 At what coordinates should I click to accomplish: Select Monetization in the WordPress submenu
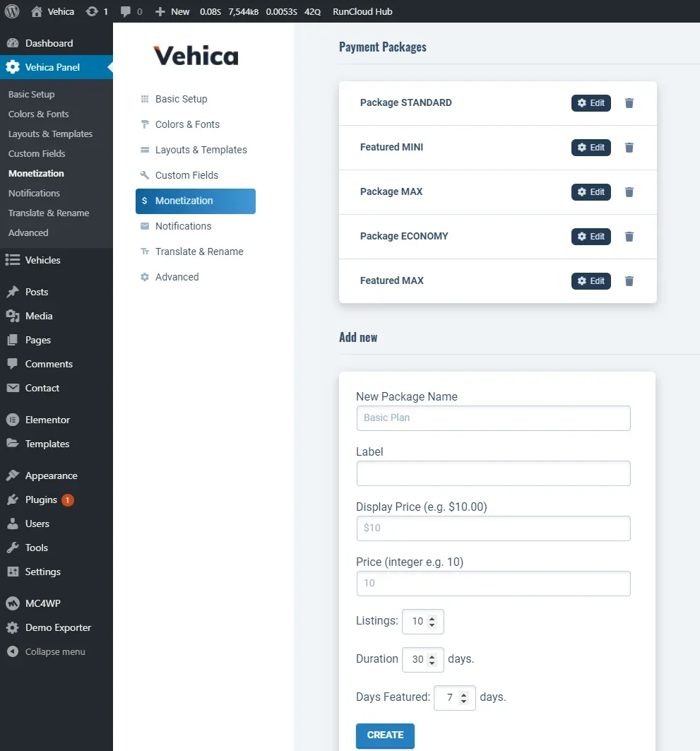(36, 173)
